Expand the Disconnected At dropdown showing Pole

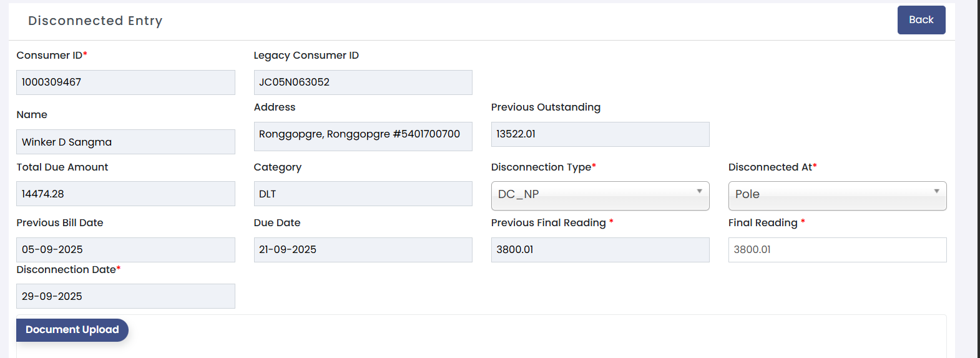[836, 195]
